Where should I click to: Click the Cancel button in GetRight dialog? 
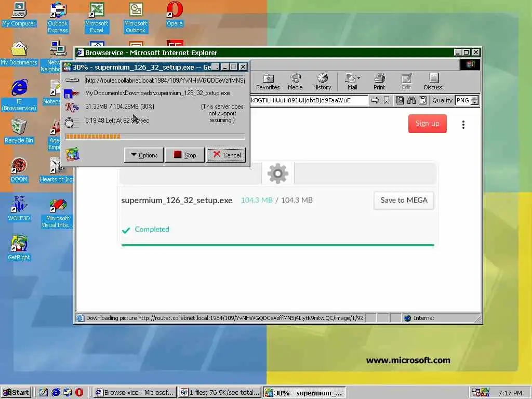click(227, 155)
